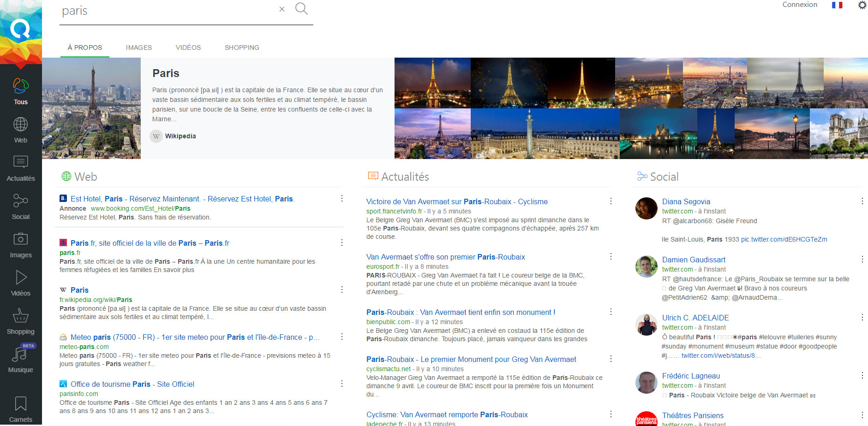
Task: Change language via French flag
Action: [837, 5]
